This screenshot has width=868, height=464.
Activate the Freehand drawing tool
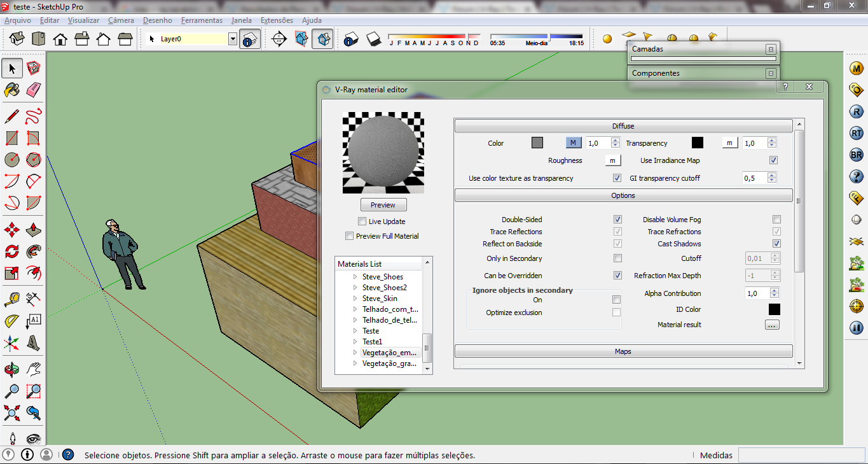pyautogui.click(x=34, y=116)
